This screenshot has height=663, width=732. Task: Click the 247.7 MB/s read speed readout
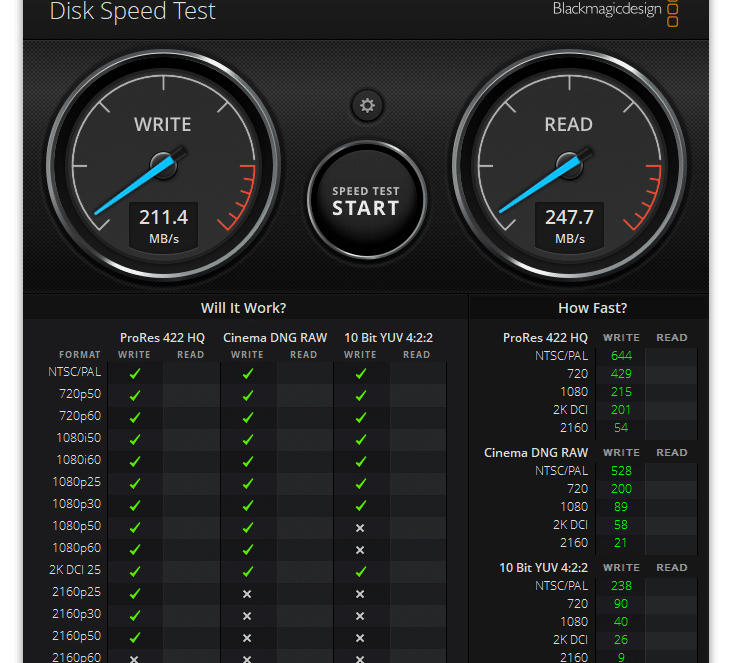[x=570, y=226]
